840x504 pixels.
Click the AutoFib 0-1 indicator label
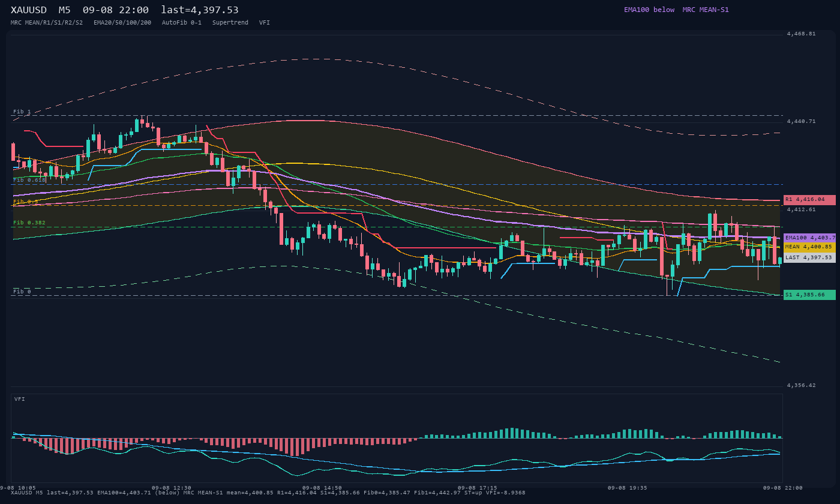pyautogui.click(x=182, y=23)
